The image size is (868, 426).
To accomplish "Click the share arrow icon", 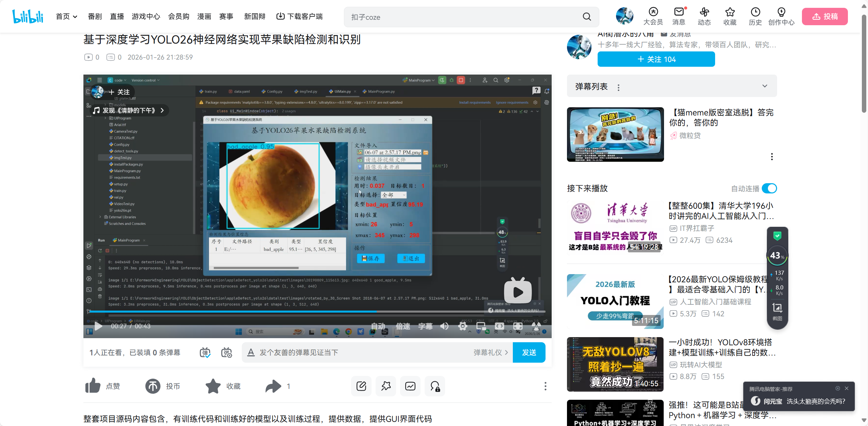I will (x=273, y=386).
